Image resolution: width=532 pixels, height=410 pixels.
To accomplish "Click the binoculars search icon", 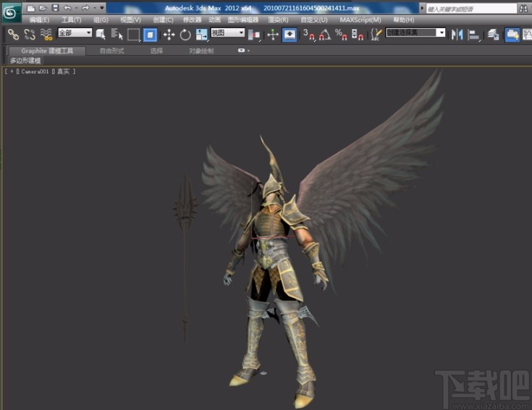I will (523, 9).
